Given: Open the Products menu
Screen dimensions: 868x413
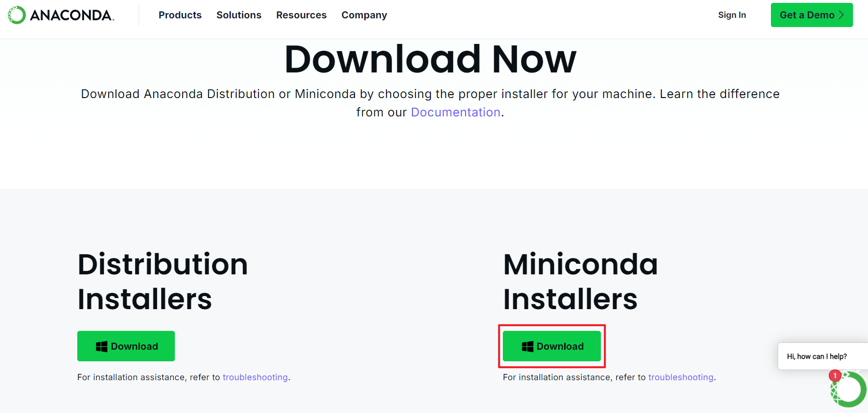Looking at the screenshot, I should (180, 15).
